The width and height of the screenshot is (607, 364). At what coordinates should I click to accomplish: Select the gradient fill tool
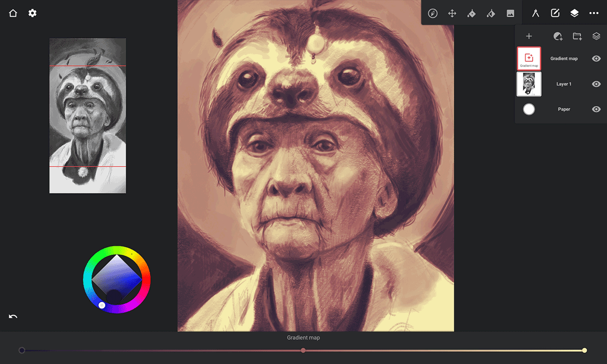[491, 13]
